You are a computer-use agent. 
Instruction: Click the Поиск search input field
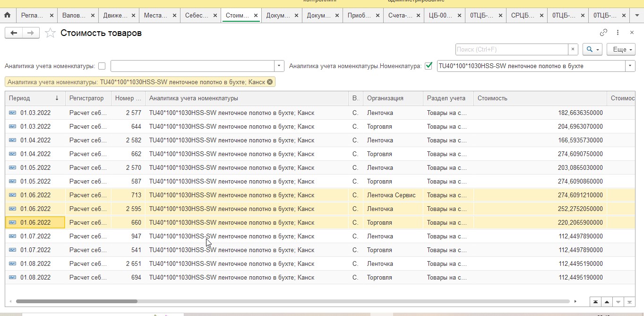(x=511, y=49)
